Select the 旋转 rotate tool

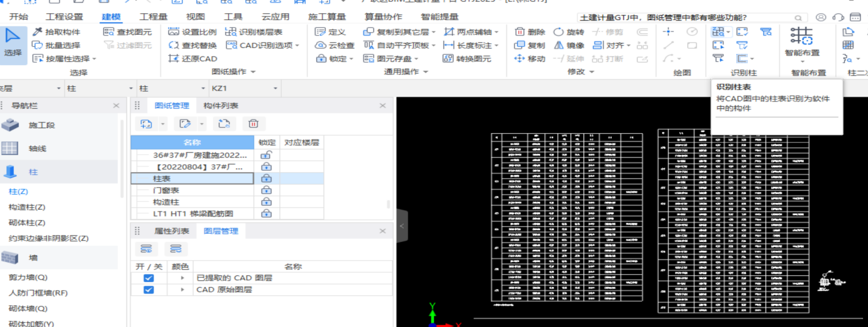(569, 32)
